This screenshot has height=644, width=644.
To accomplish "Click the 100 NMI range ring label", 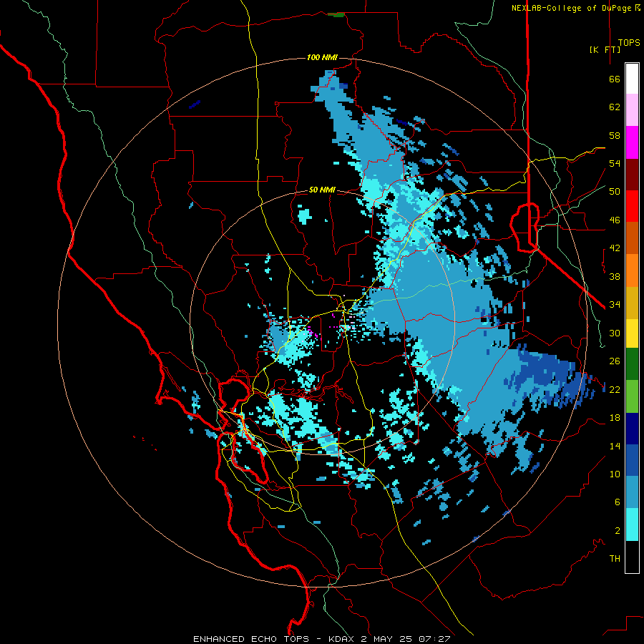I will click(322, 57).
